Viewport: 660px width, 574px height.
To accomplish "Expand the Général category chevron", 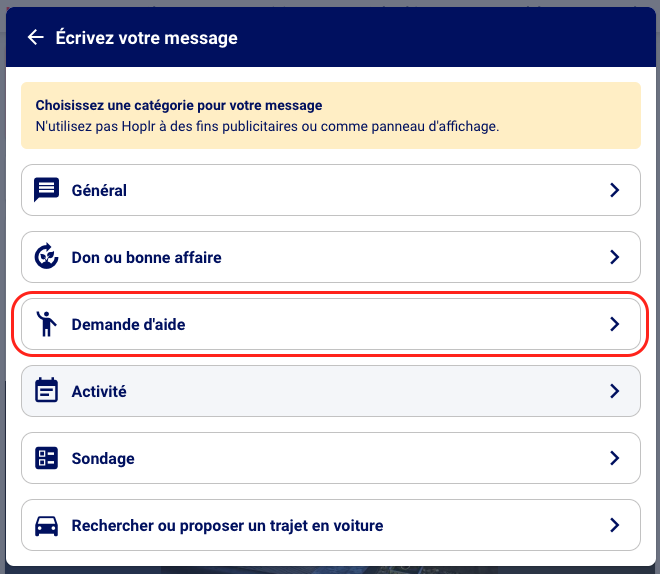I will (x=615, y=190).
